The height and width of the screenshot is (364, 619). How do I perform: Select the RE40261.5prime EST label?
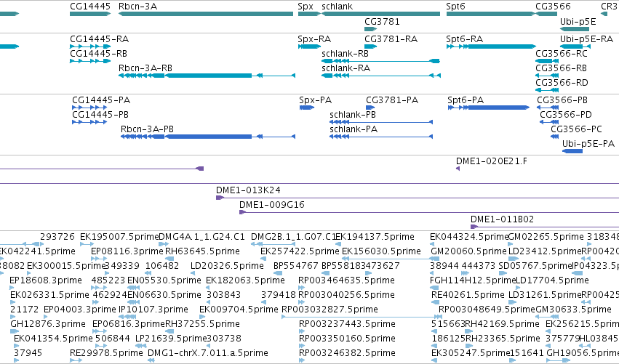click(468, 296)
